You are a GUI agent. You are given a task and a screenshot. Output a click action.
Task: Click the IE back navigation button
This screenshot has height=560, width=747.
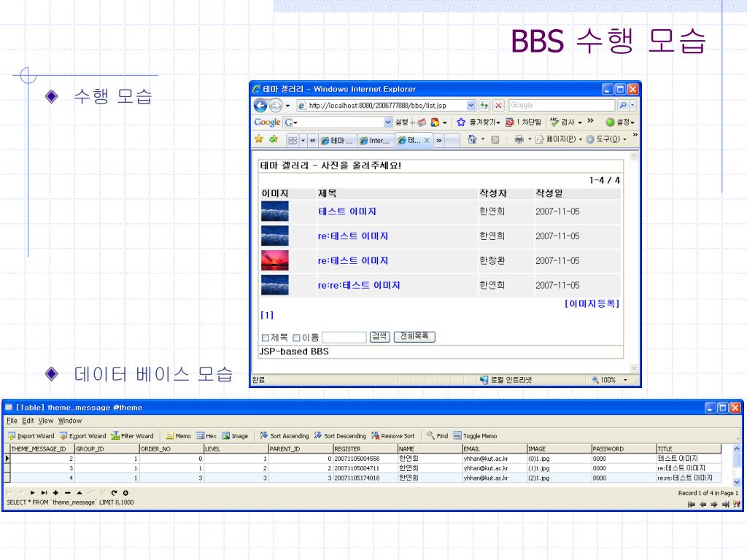(261, 106)
